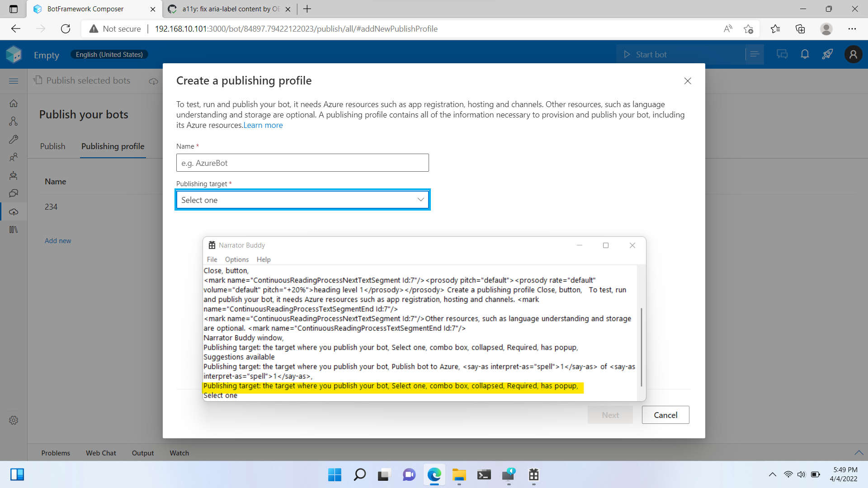The width and height of the screenshot is (868, 488).
Task: Click Narrator Buddy vertical scrollbar
Action: point(641,347)
